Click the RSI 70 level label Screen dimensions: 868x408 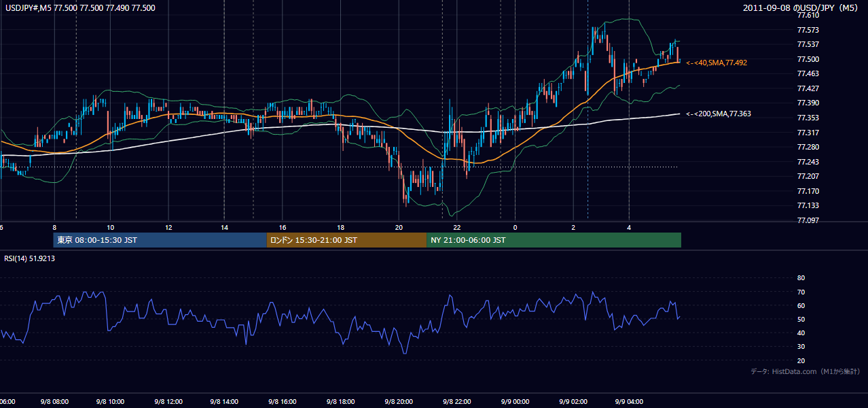[801, 292]
